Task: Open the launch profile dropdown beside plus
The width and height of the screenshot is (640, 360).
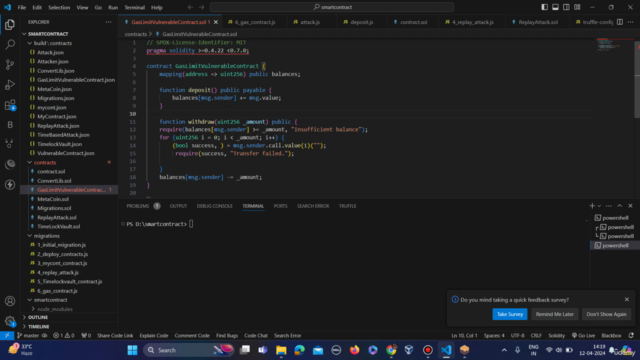Action: point(599,206)
